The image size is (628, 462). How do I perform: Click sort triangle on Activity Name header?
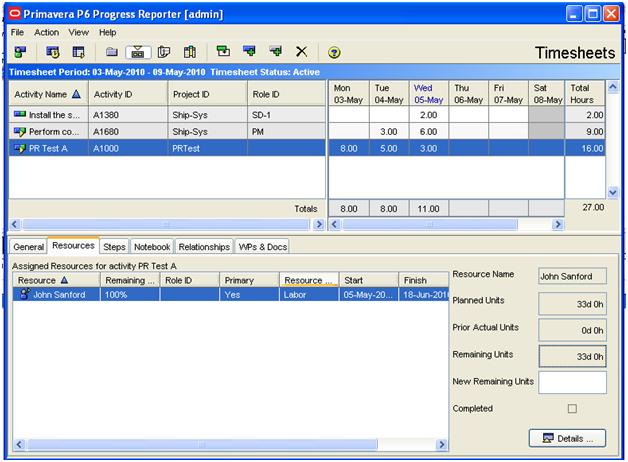(x=76, y=94)
